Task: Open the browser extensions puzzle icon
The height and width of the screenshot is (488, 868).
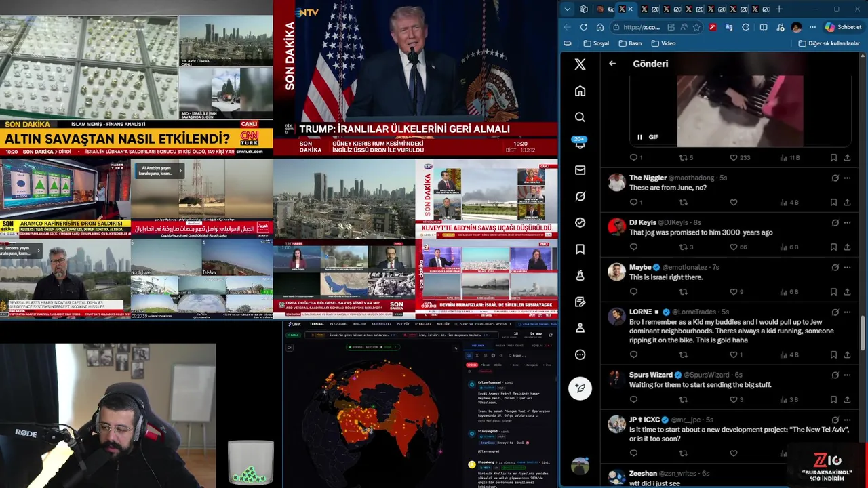Action: coord(746,27)
